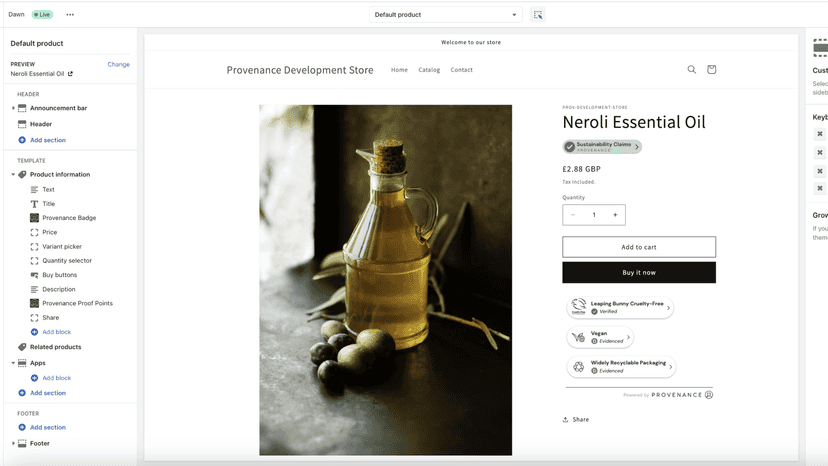Click Provenance Development Store title

click(300, 70)
